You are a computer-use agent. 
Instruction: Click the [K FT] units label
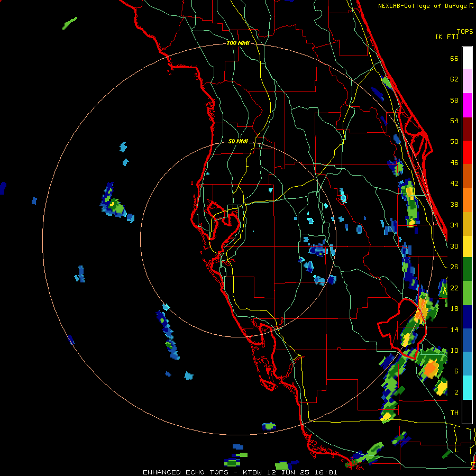447,36
